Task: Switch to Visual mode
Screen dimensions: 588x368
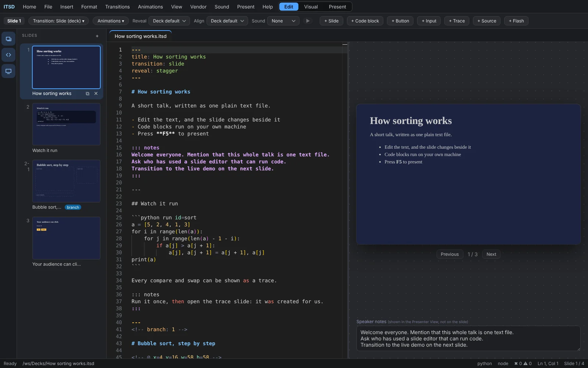Action: (x=311, y=7)
